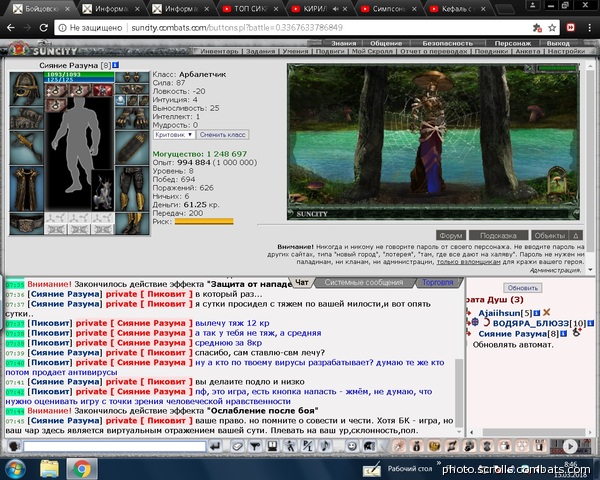
Task: Click the equipped belt slot
Action: [x=26, y=224]
